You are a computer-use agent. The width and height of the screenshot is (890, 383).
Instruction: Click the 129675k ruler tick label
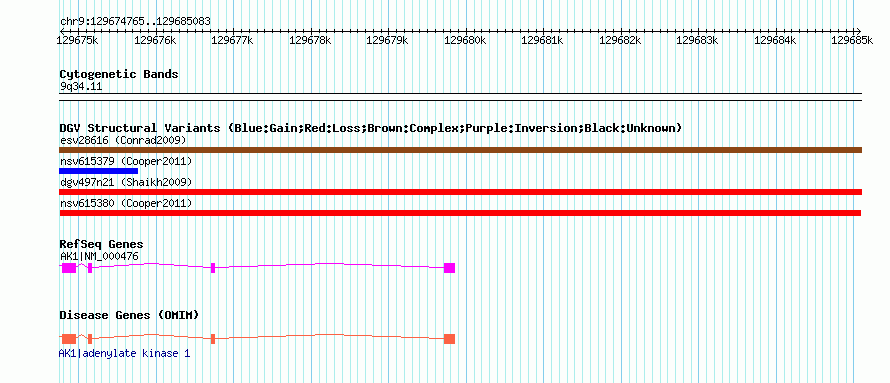click(78, 40)
